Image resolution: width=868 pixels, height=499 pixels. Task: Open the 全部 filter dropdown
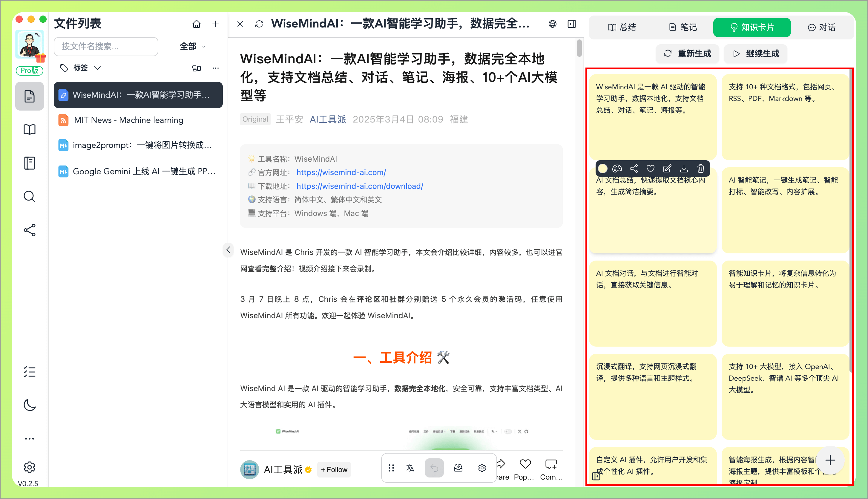click(192, 47)
